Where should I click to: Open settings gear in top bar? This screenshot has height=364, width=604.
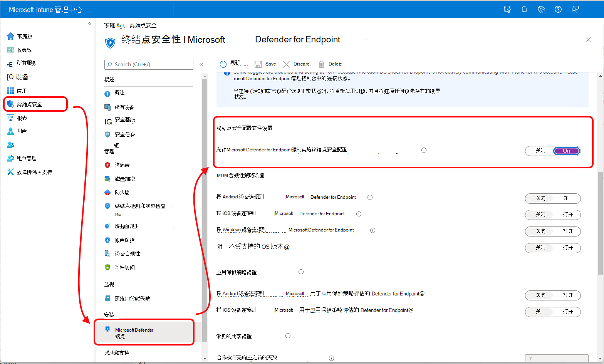tap(541, 9)
